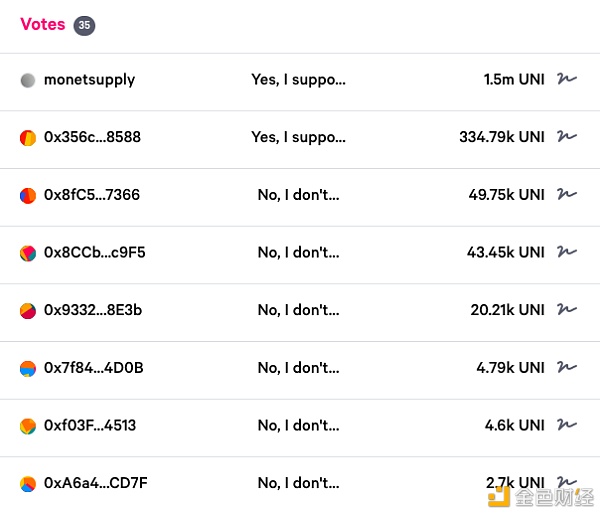Open signature icon next to 334.79k UNI
This screenshot has height=513, width=600.
tap(567, 136)
